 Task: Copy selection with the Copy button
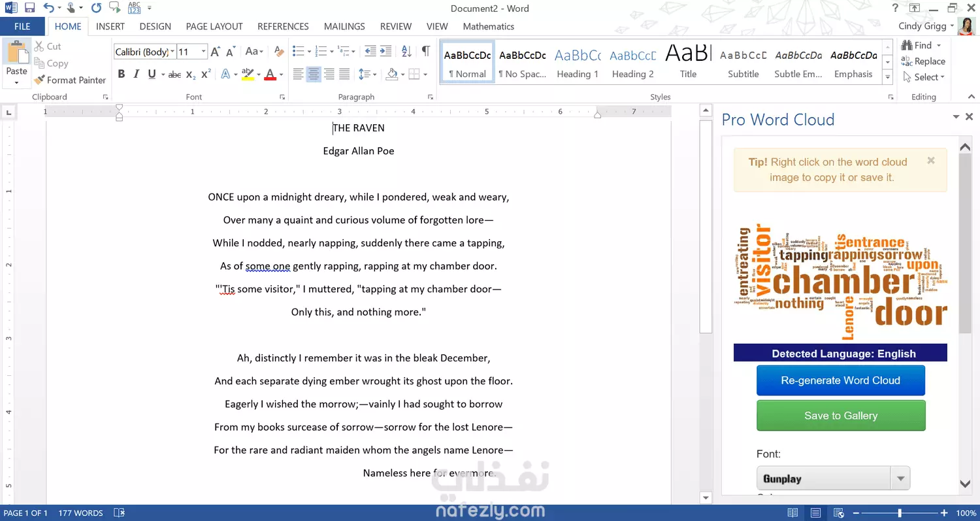point(51,63)
